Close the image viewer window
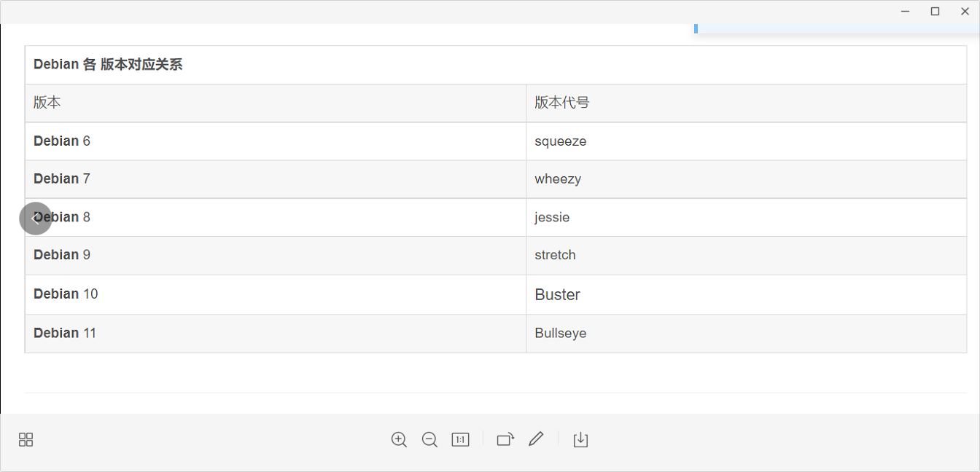980x472 pixels. click(965, 12)
